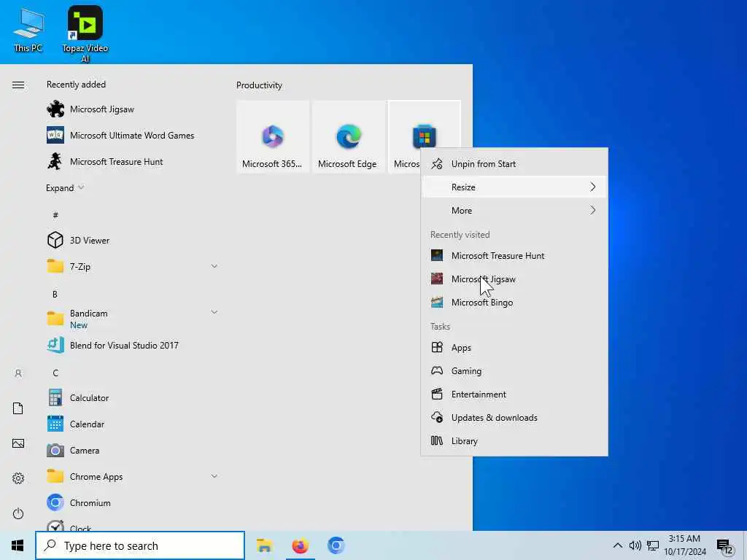Open the network icon in system tray
Screen dimensions: 747x560
[653, 545]
